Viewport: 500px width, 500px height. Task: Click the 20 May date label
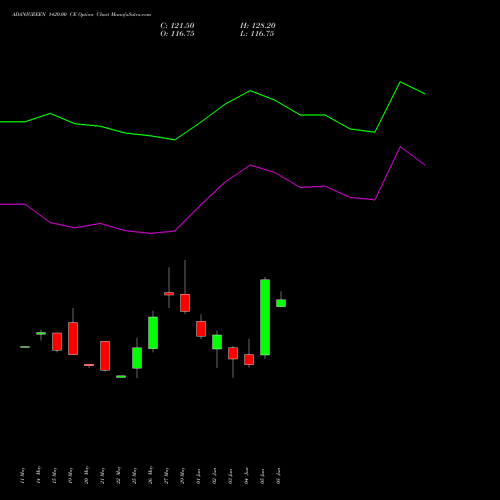(x=86, y=475)
